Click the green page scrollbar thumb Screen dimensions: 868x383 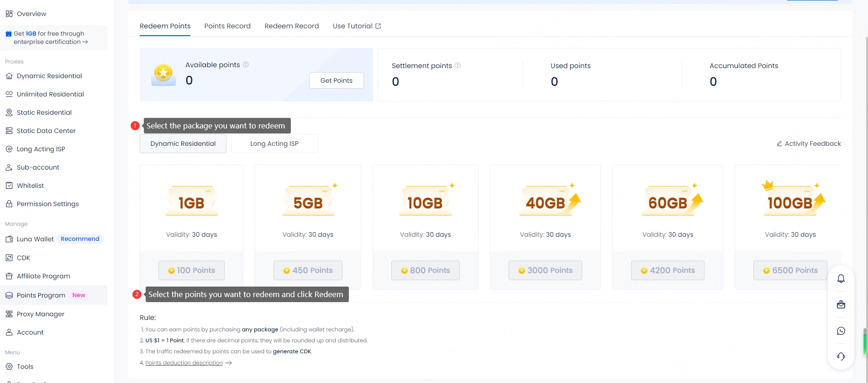point(864,343)
